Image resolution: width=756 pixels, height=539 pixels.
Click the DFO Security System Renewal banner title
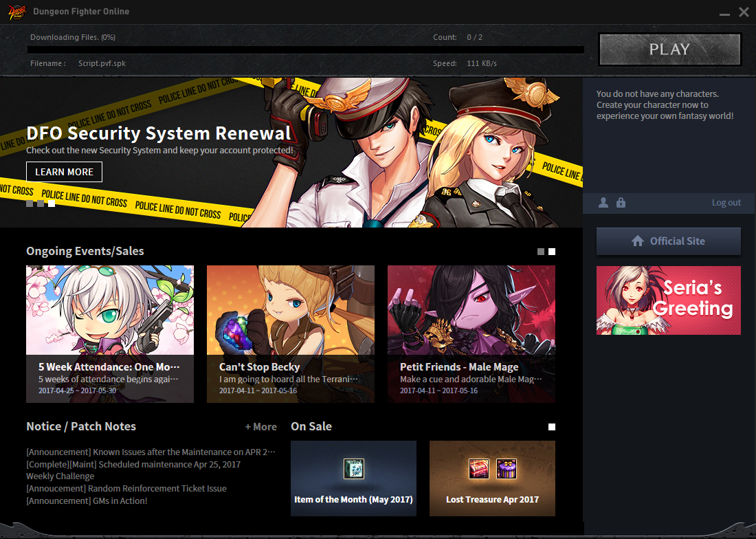coord(159,133)
